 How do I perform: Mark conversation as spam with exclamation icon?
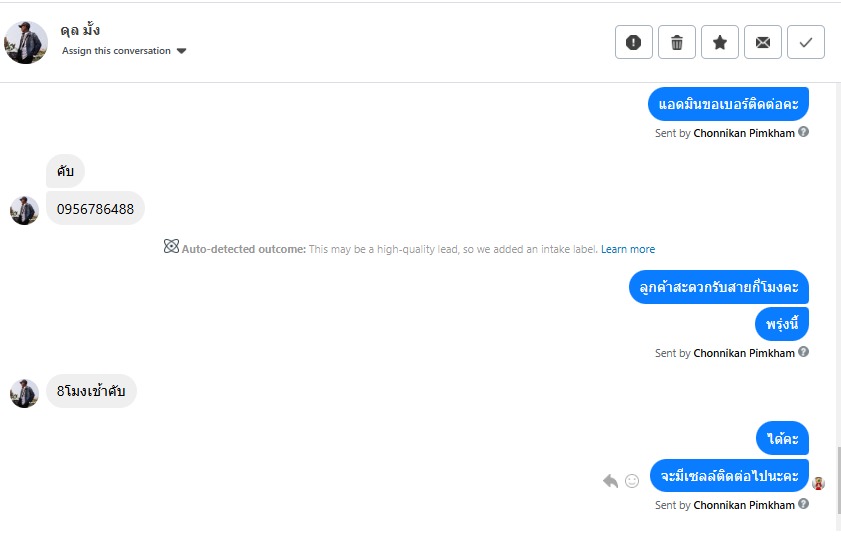633,42
